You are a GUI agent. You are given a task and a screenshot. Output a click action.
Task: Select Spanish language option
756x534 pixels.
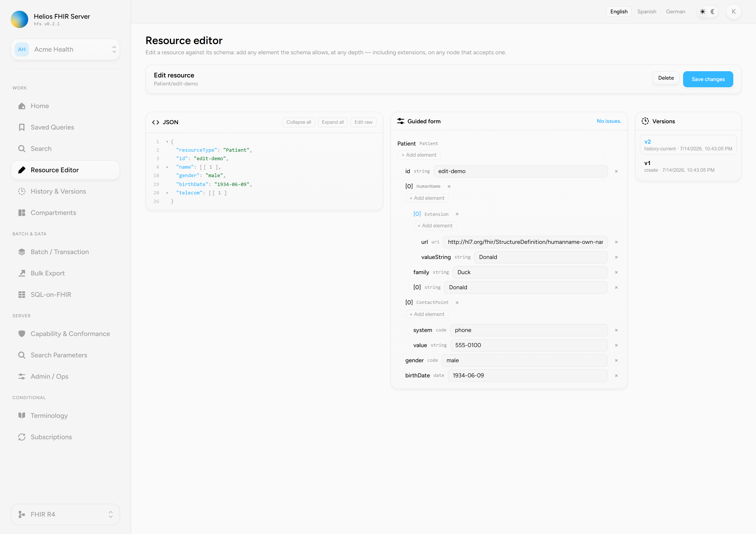647,12
